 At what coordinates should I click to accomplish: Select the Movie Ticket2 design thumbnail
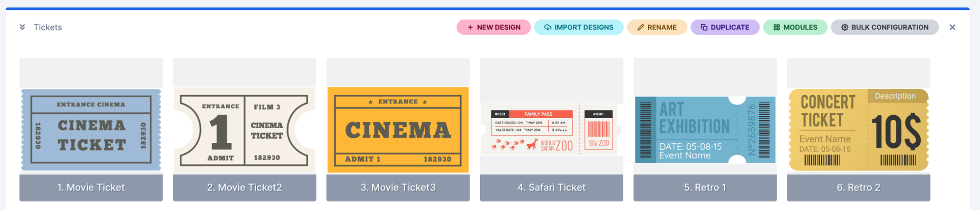(x=245, y=130)
